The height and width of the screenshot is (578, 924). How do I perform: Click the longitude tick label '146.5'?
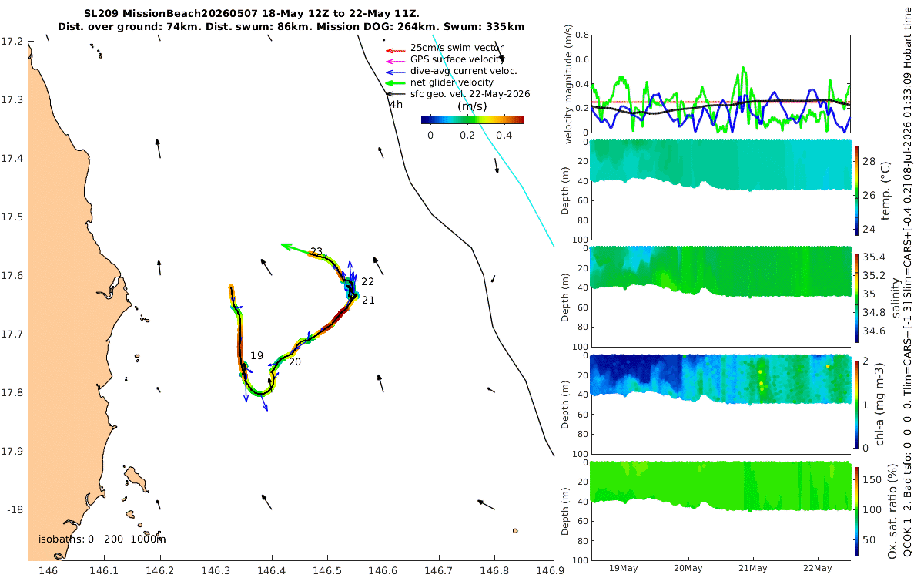327,570
